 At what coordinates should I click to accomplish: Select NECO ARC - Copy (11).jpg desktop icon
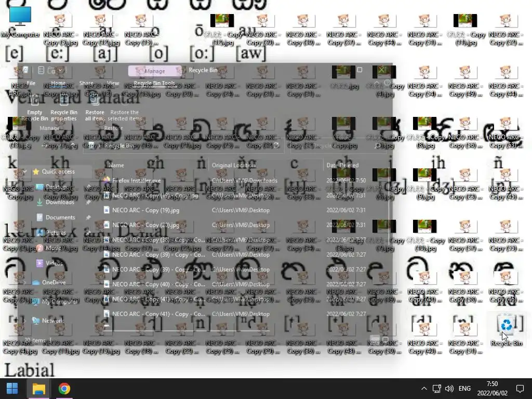[60, 339]
